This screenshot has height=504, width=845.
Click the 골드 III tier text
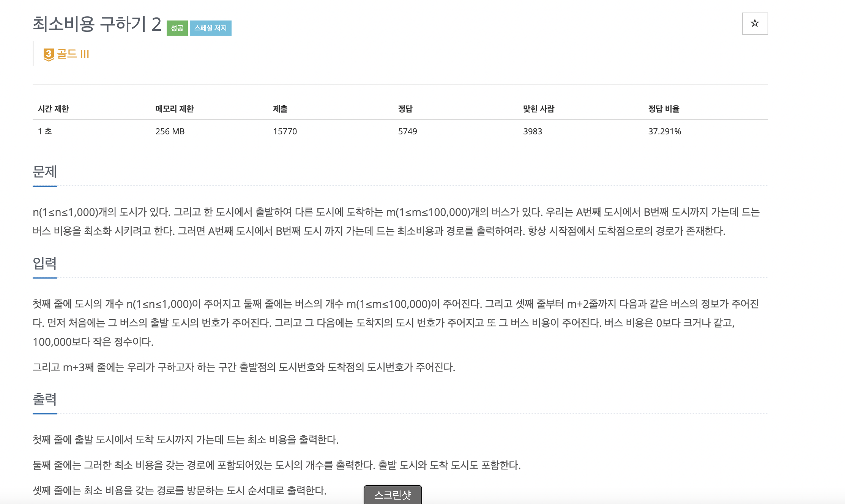[x=73, y=54]
